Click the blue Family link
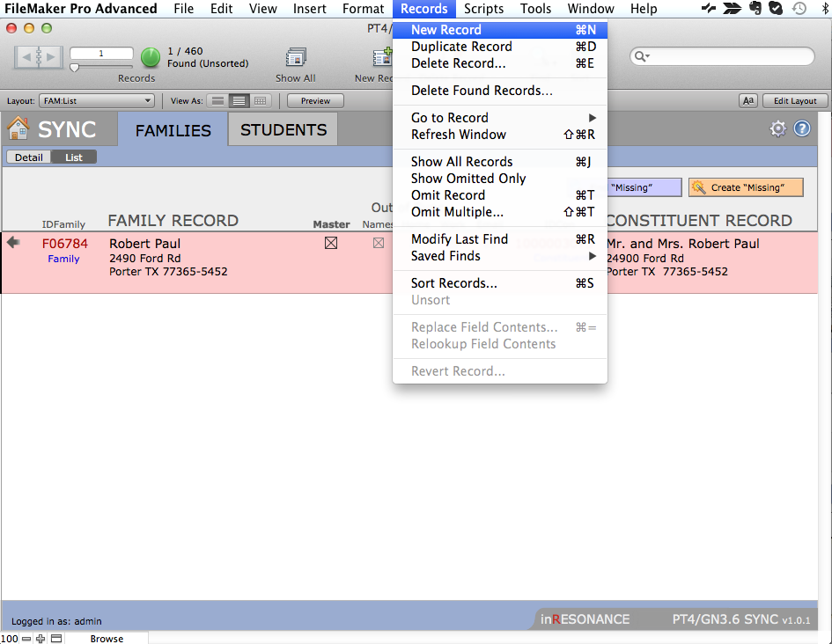 (x=63, y=259)
